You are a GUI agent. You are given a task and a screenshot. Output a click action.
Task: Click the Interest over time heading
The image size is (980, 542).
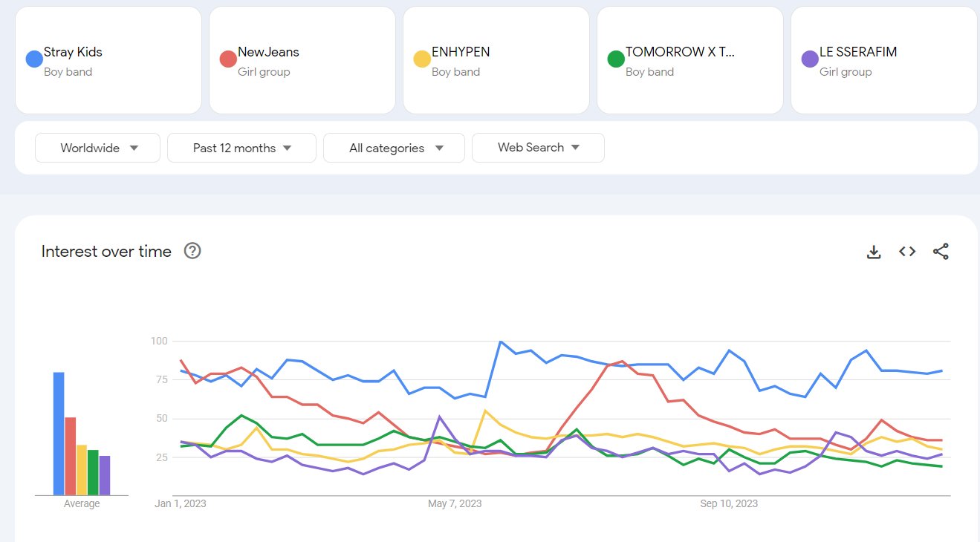106,251
